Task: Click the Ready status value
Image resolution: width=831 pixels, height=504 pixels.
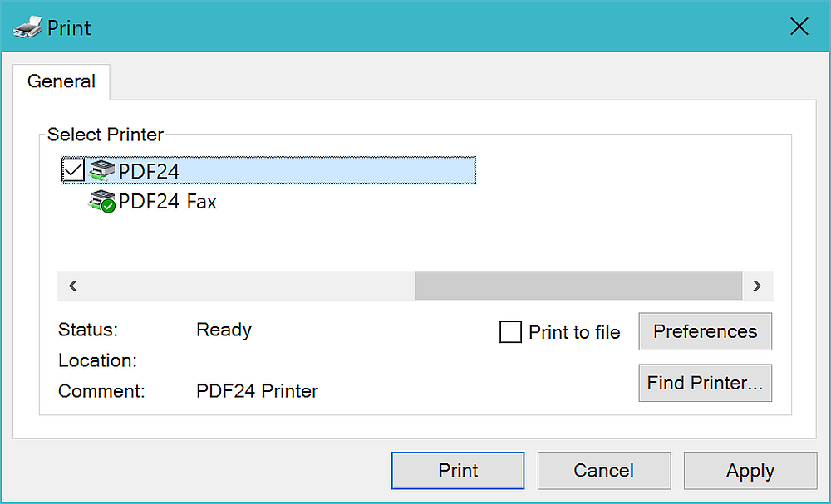Action: point(224,330)
